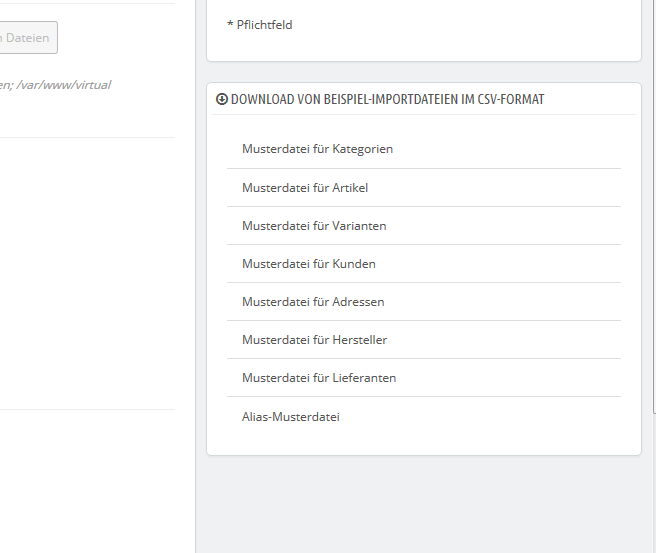Click the download arrow icon in panel header

(x=222, y=100)
